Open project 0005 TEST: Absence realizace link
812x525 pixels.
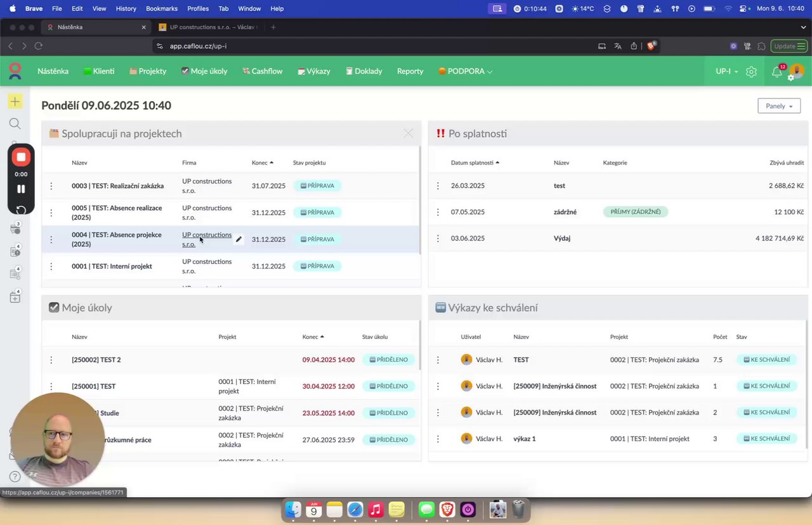pos(117,213)
